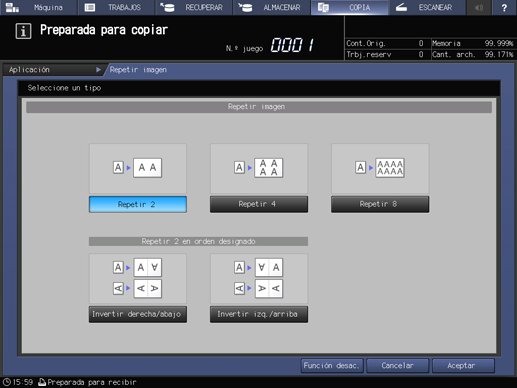517x388 pixels.
Task: Click the Invertir izq./arriba diagram
Action: coord(259,278)
